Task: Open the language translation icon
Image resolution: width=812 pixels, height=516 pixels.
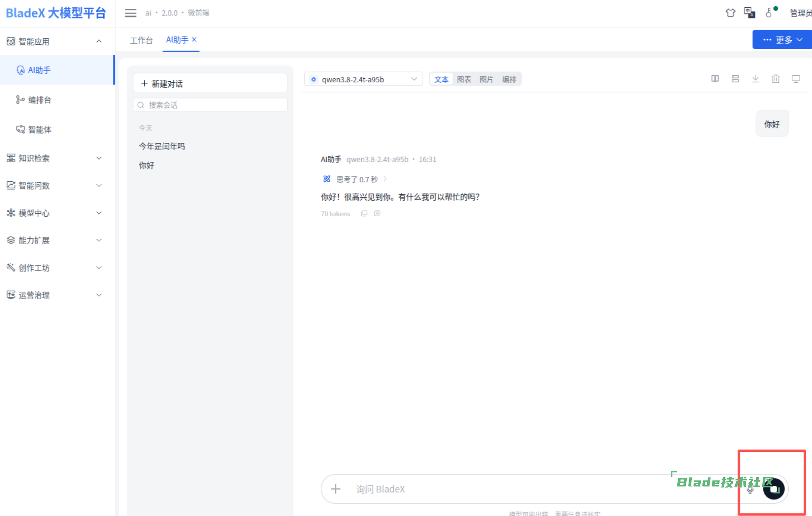Action: [749, 13]
